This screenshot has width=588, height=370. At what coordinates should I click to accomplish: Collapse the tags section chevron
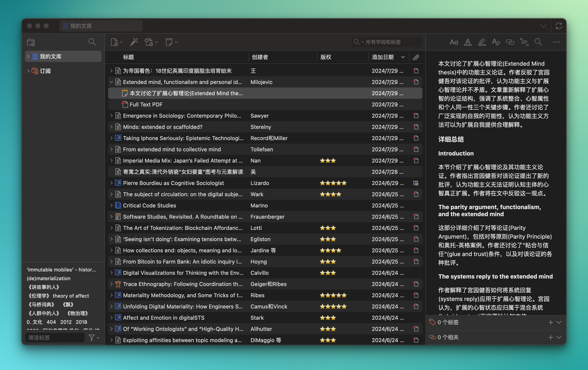click(x=559, y=322)
